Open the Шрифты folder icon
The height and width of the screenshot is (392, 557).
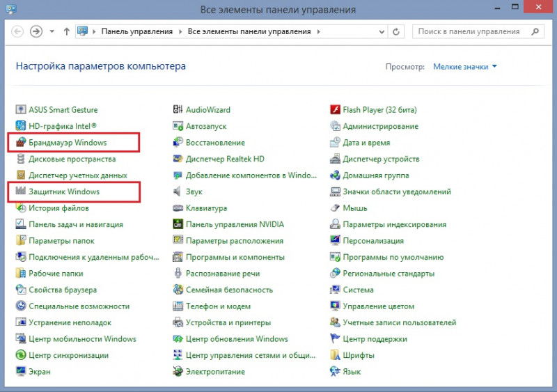[335, 354]
